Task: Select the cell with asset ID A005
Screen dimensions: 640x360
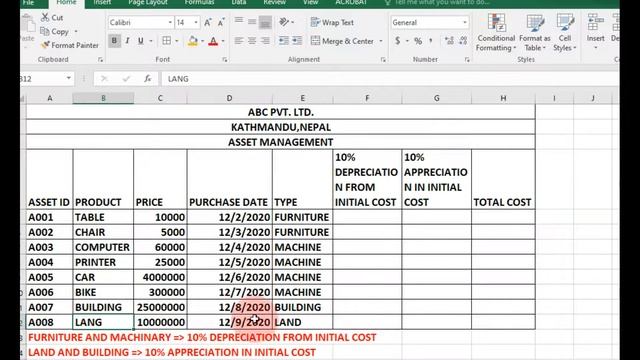Action: pyautogui.click(x=50, y=278)
